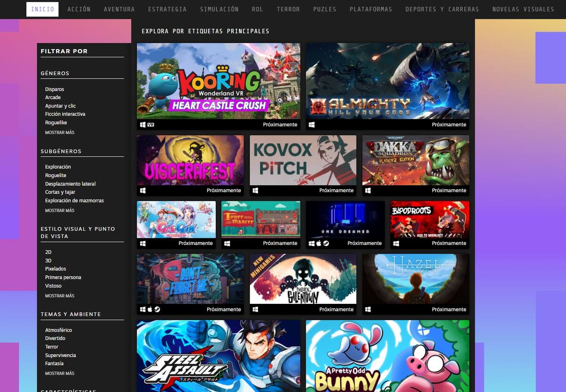The width and height of the screenshot is (566, 392).
Task: Click the Steam icon under Don't Forget Me
Action: coord(157,309)
